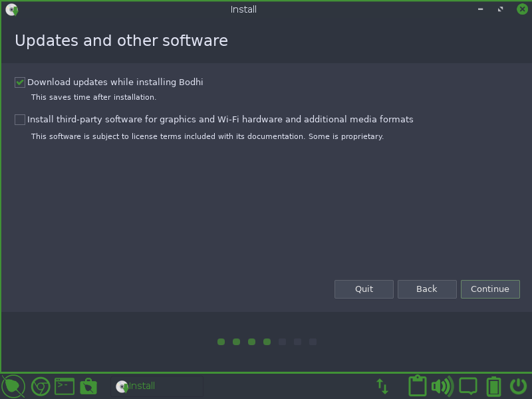Click 'This saves time after installation.' text
The width and height of the screenshot is (532, 399).
(94, 97)
